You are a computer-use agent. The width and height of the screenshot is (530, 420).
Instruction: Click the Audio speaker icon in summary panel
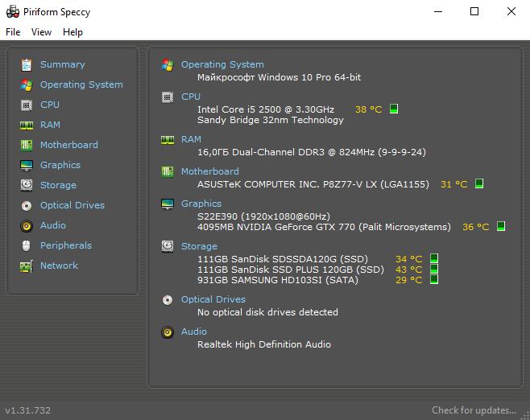[x=168, y=332]
